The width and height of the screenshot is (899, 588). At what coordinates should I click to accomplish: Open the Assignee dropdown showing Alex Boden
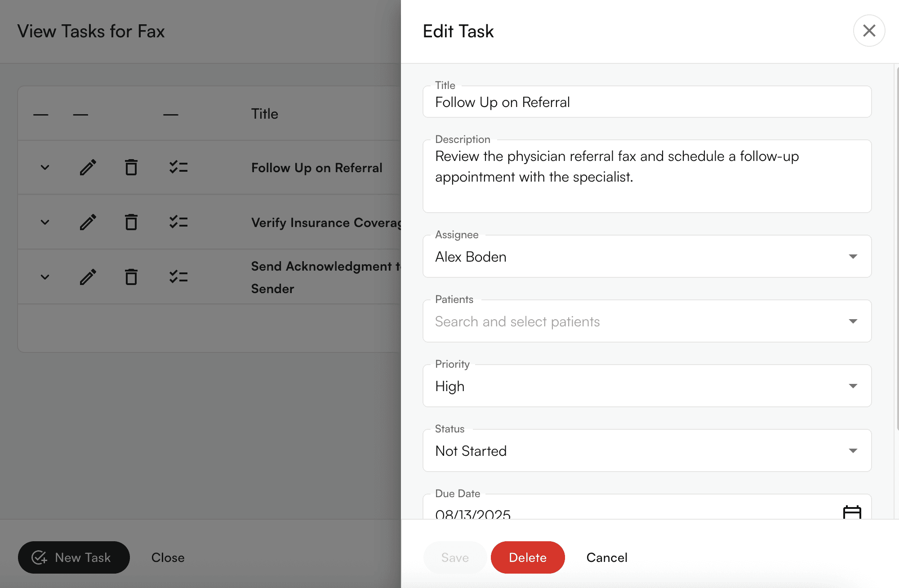pos(646,256)
